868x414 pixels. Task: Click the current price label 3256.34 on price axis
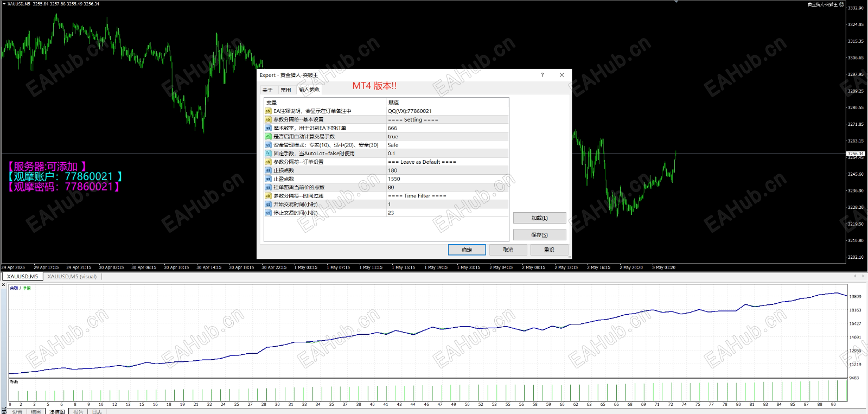tap(856, 154)
